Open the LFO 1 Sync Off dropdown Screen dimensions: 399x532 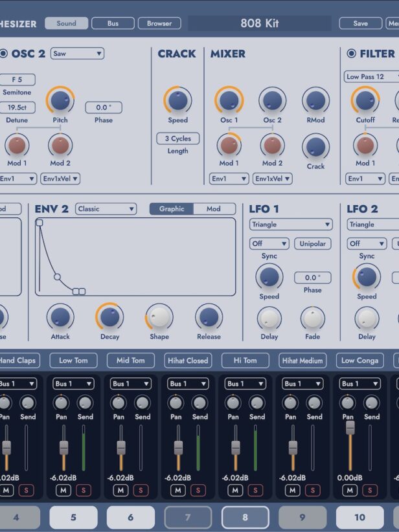coord(269,243)
